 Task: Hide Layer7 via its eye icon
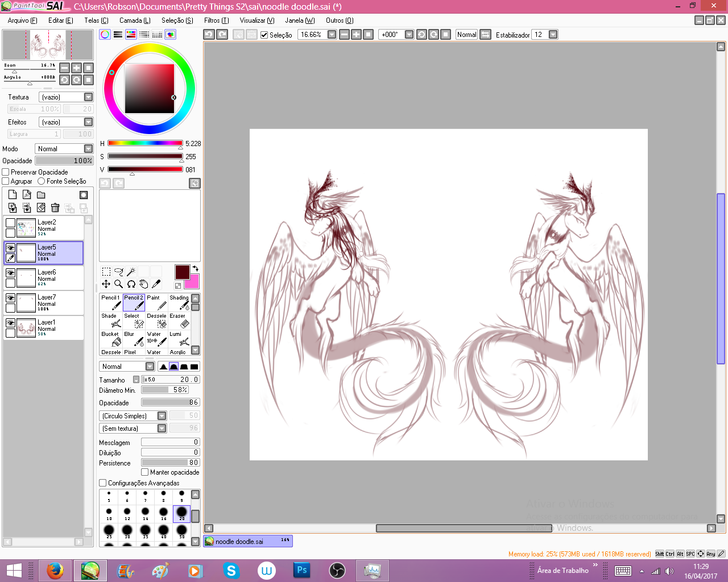10,298
